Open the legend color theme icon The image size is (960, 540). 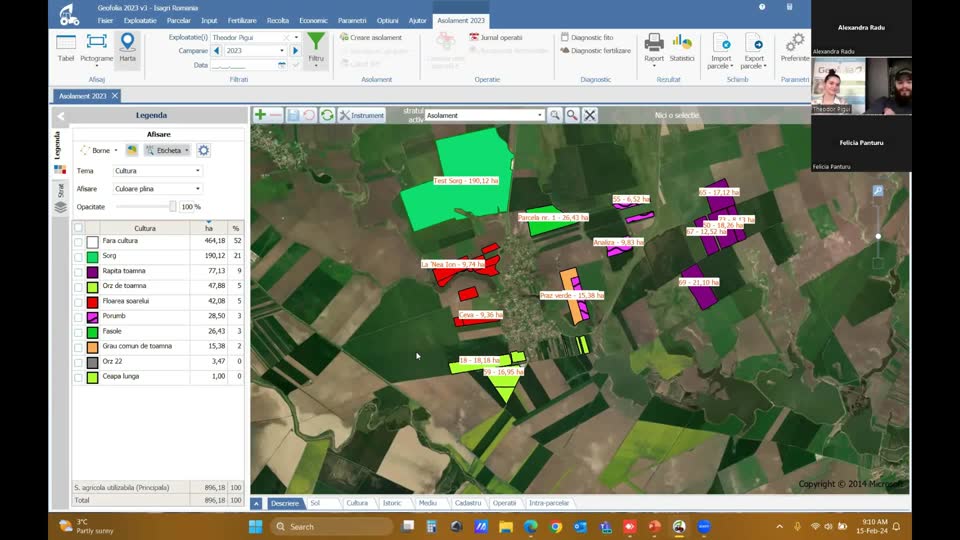click(132, 150)
